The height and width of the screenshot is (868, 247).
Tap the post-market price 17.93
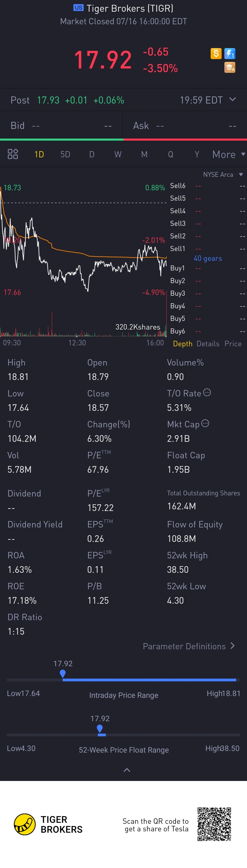48,100
